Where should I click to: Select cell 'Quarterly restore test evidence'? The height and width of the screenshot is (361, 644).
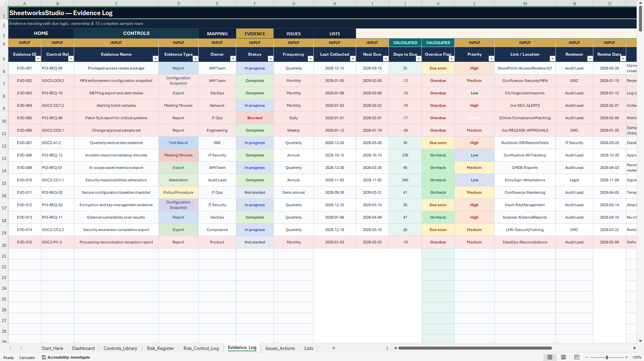click(x=116, y=143)
